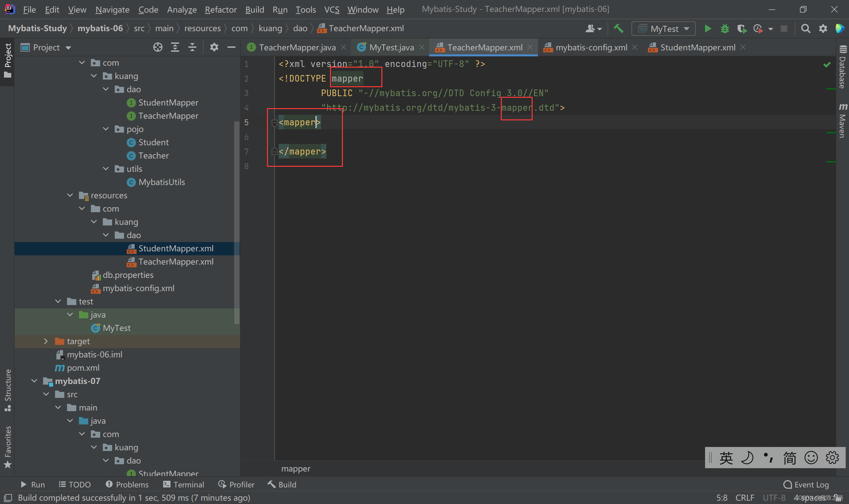Toggle IME English/Chinese 英 button
Viewport: 849px width, 504px height.
(726, 458)
